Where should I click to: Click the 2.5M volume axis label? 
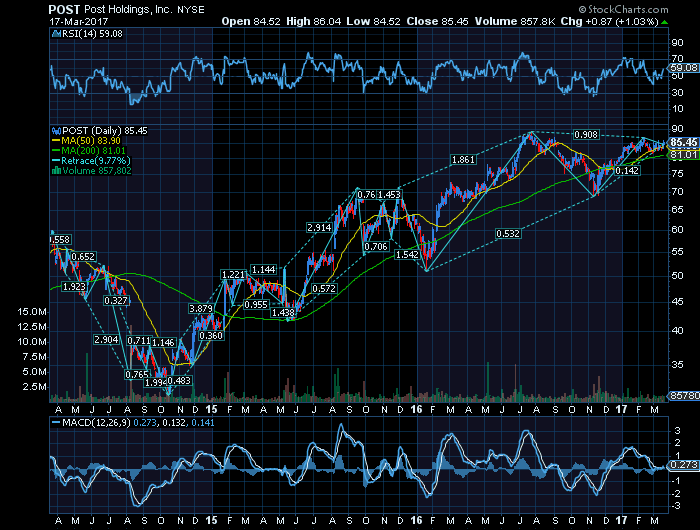[x=33, y=387]
